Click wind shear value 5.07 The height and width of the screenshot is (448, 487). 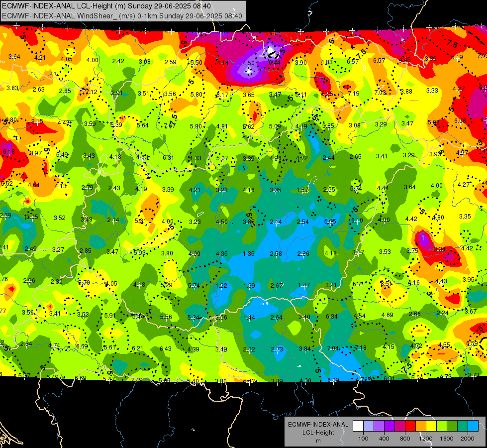[222, 158]
